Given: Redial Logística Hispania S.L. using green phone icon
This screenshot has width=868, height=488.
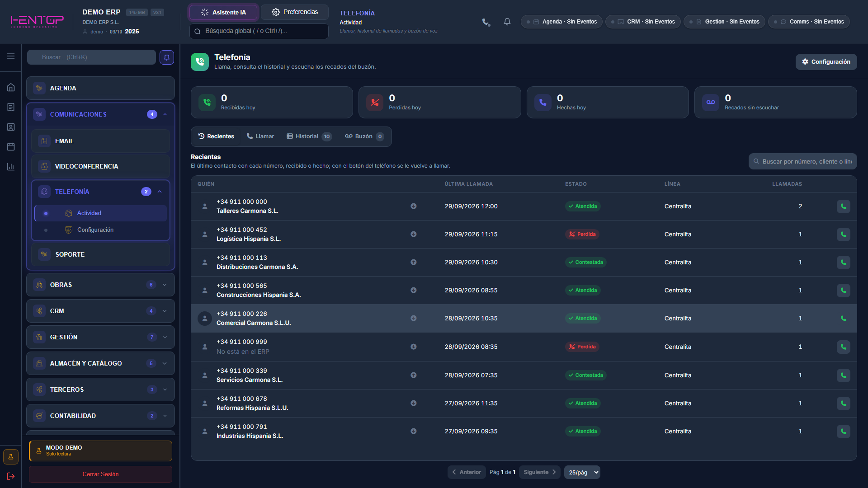Looking at the screenshot, I should click(x=843, y=235).
